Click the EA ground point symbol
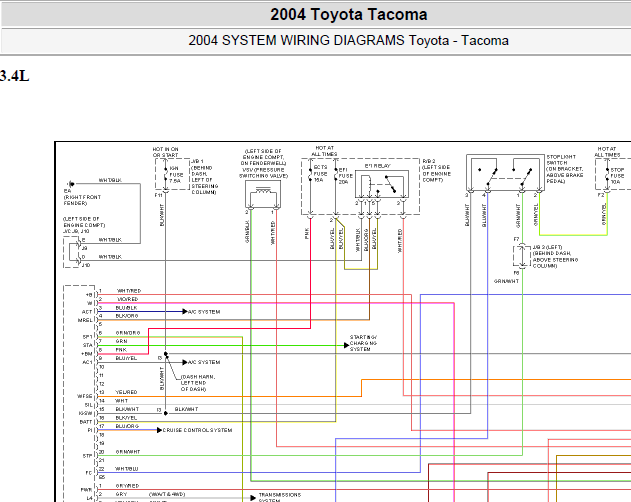This screenshot has width=631, height=502. (70, 184)
